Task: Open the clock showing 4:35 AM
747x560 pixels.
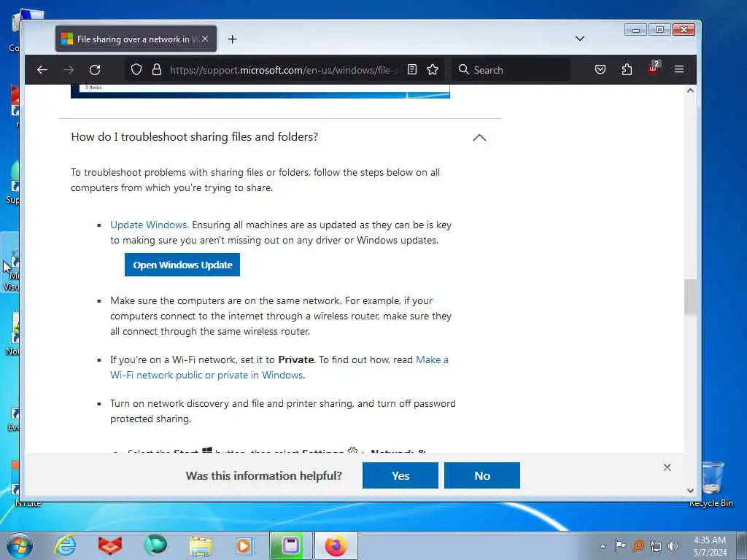Action: point(710,546)
